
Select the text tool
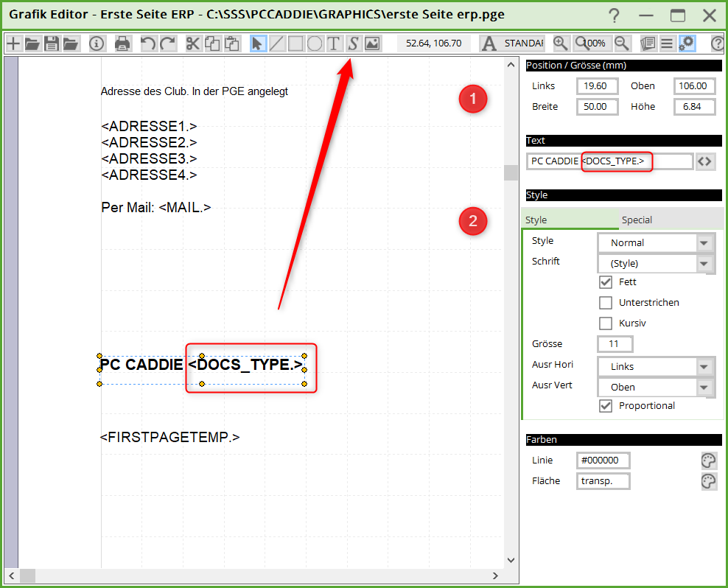pyautogui.click(x=334, y=43)
